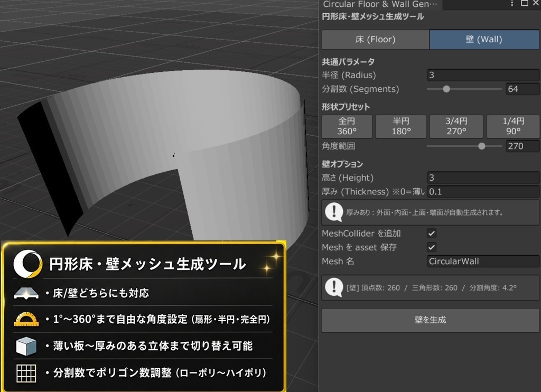Apply the 半円 180° shape preset
This screenshot has width=541, height=392.
(x=401, y=126)
